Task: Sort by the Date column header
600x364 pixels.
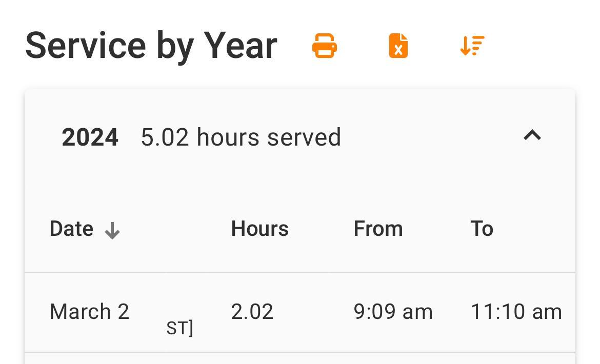Action: [72, 229]
